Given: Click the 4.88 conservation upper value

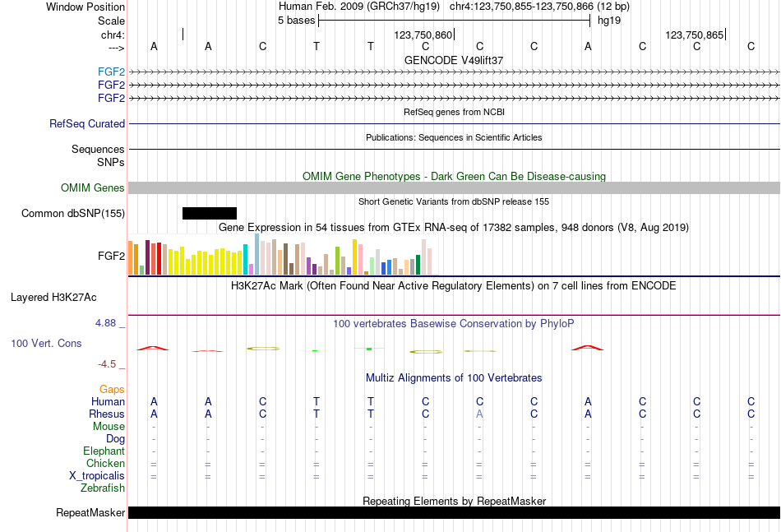Looking at the screenshot, I should (x=105, y=323).
